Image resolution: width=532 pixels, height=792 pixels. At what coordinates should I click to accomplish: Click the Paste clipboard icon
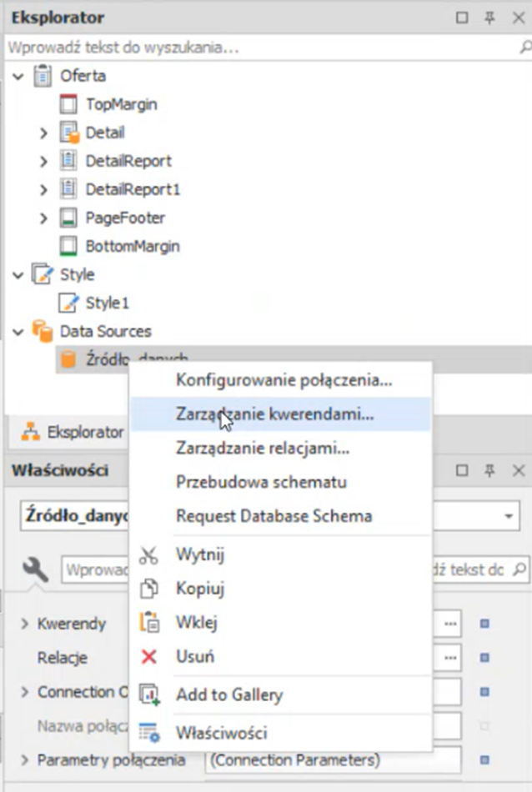149,623
